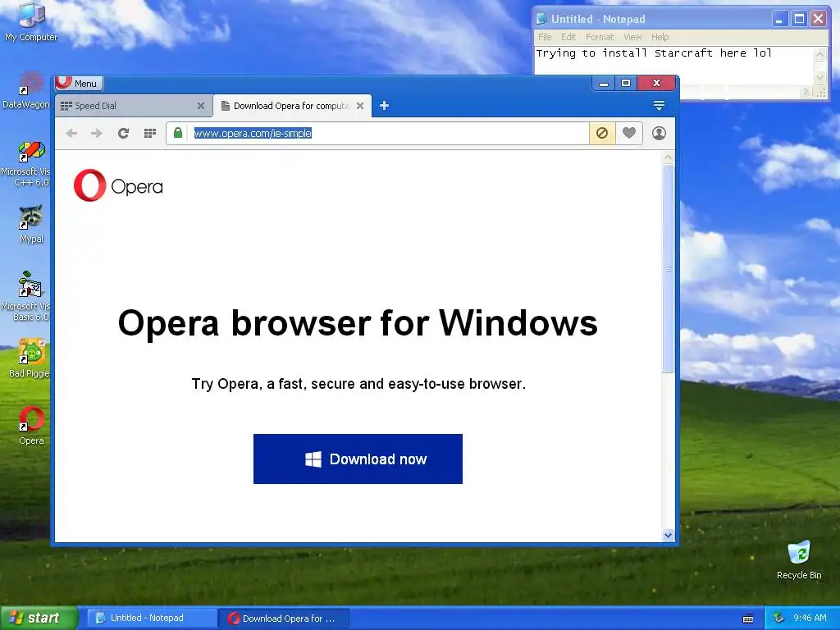Open a new tab with plus icon

tap(384, 106)
